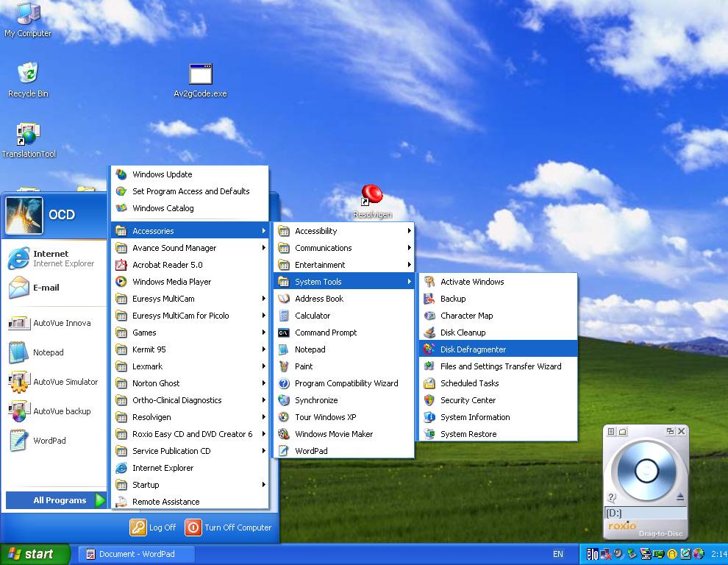Open Set Program Access and Defaults
Viewport: 728px width, 565px height.
[190, 191]
